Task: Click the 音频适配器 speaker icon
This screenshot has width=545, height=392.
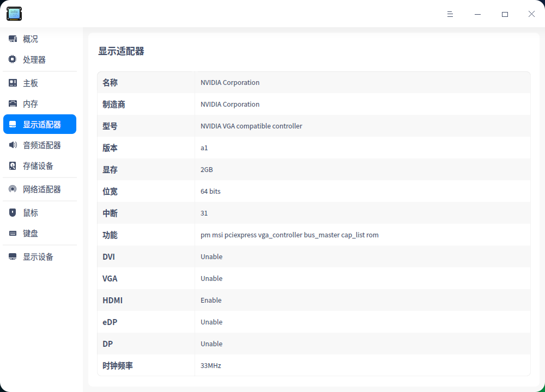Action: click(13, 145)
